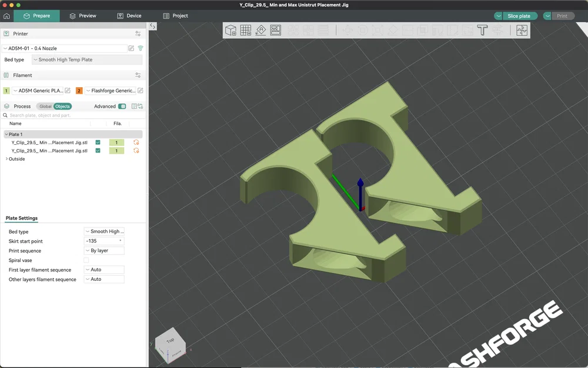The width and height of the screenshot is (588, 368).
Task: Uncheck the first Y_Clip object's printable checkbox
Action: click(x=98, y=142)
